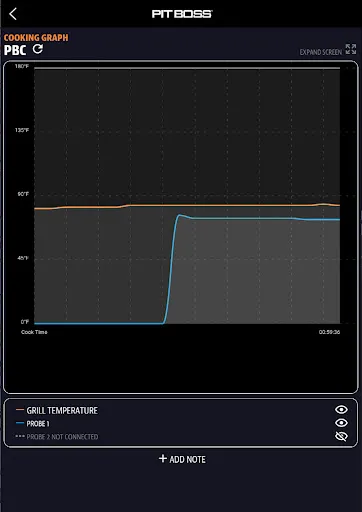The image size is (362, 512).
Task: Click Probe 2 Not Connected label
Action: coord(62,437)
